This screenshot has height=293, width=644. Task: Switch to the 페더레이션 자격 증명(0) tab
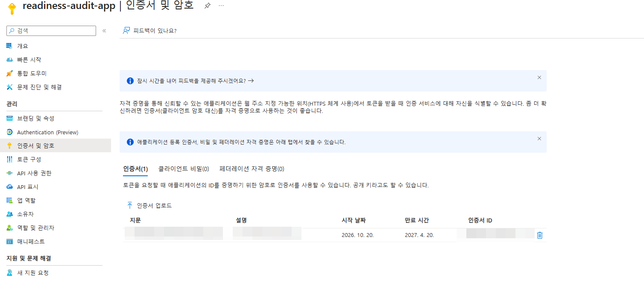[x=252, y=169]
